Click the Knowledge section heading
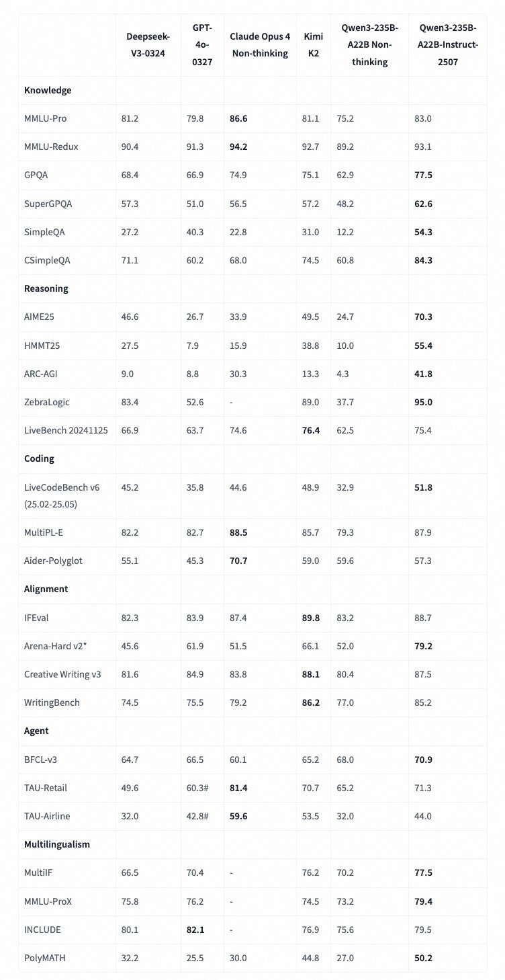This screenshot has width=505, height=980. click(48, 90)
